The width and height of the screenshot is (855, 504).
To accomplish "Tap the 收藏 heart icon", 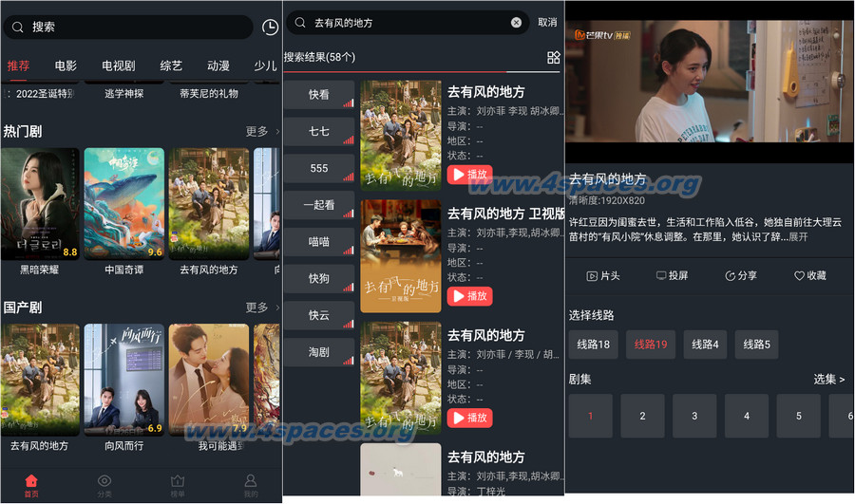I will pos(799,275).
